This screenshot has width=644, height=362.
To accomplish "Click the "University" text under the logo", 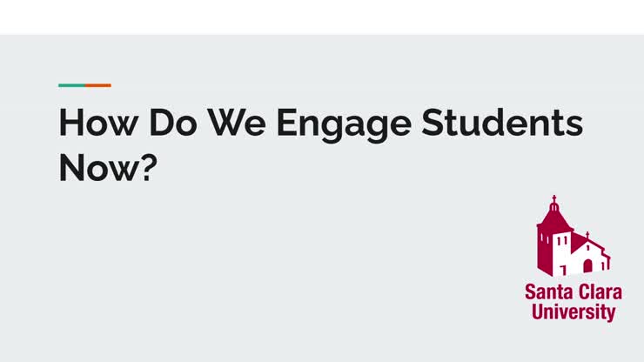I will (x=574, y=312).
